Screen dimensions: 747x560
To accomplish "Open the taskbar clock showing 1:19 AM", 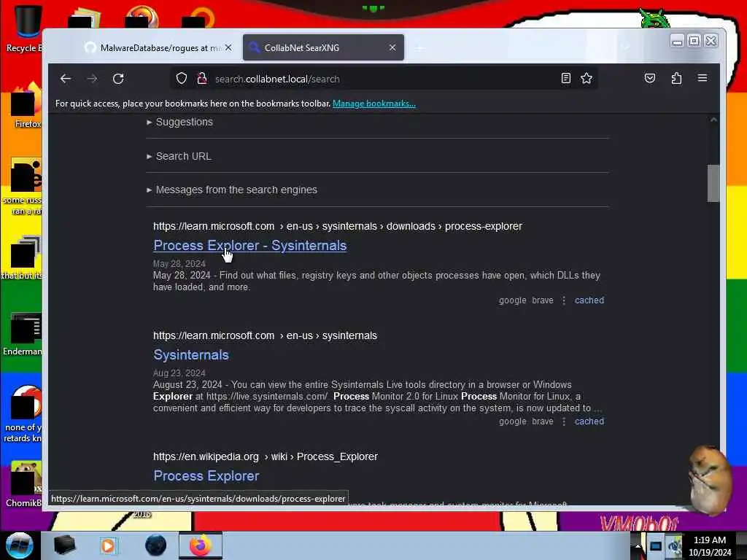I will coord(710,546).
